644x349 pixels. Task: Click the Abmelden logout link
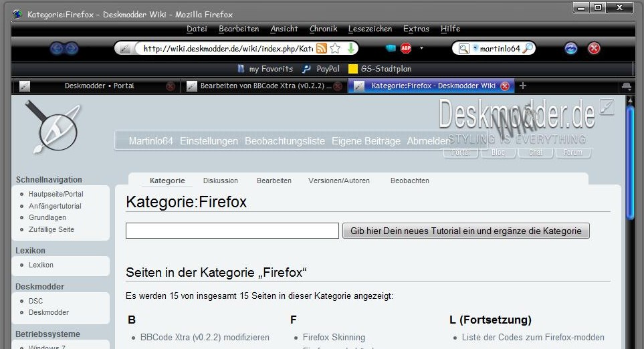click(x=429, y=141)
